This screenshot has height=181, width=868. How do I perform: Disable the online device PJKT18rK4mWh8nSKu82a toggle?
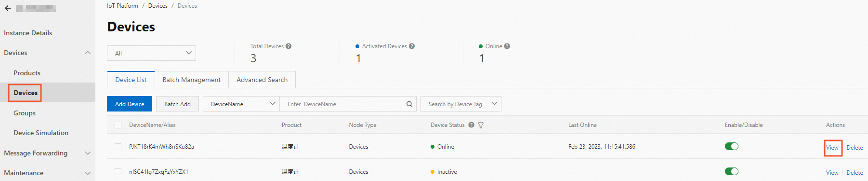(732, 146)
